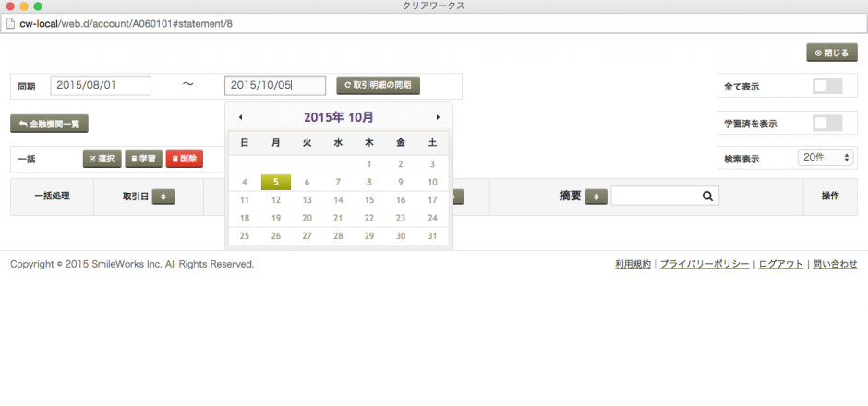Select highlighted day 5 in calendar
This screenshot has height=406, width=868.
[x=276, y=183]
